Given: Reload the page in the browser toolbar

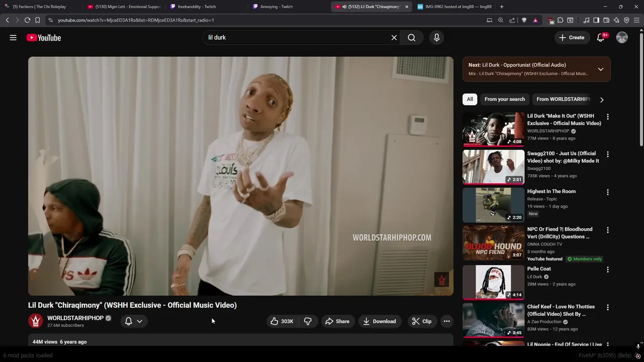Looking at the screenshot, I should coord(27,20).
